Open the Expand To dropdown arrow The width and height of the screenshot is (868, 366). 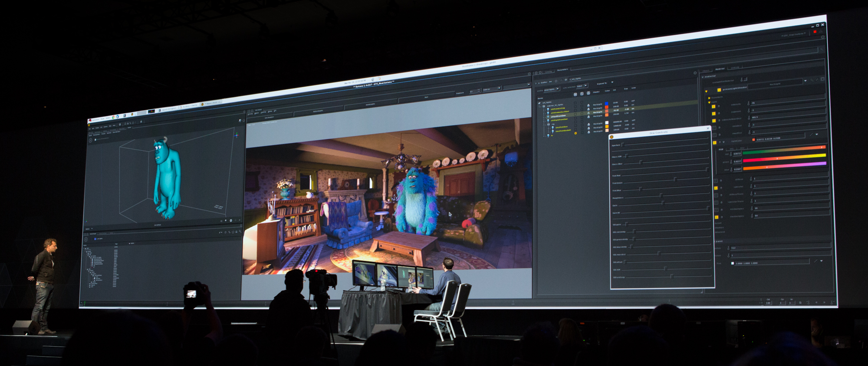coord(612,82)
